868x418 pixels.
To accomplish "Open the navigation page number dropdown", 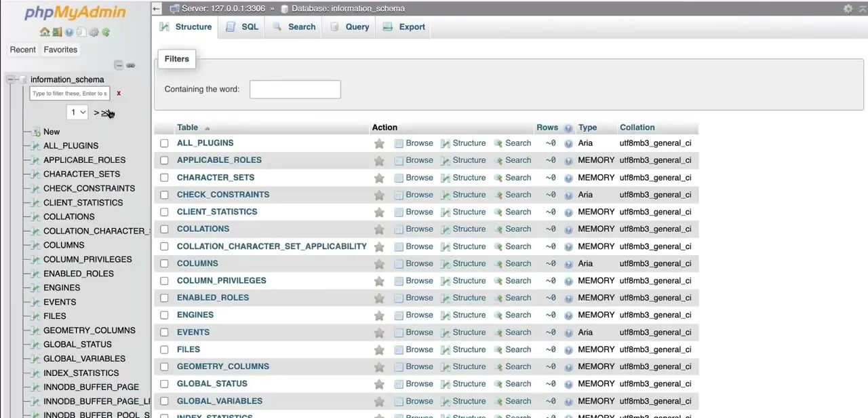I will tap(77, 112).
